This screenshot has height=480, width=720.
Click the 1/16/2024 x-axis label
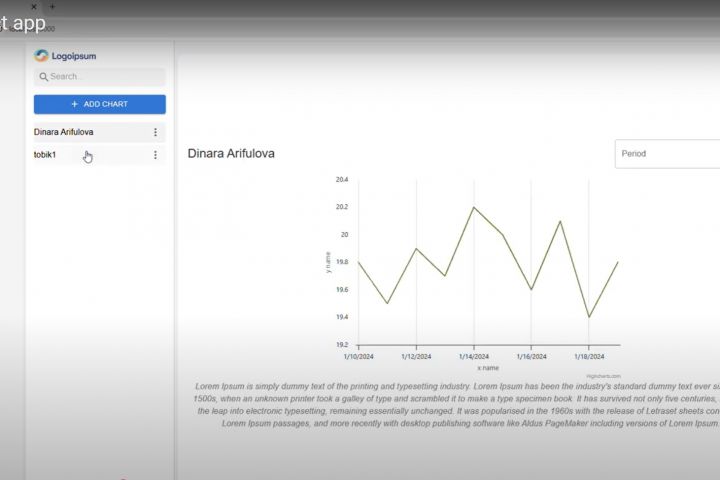pyautogui.click(x=532, y=356)
